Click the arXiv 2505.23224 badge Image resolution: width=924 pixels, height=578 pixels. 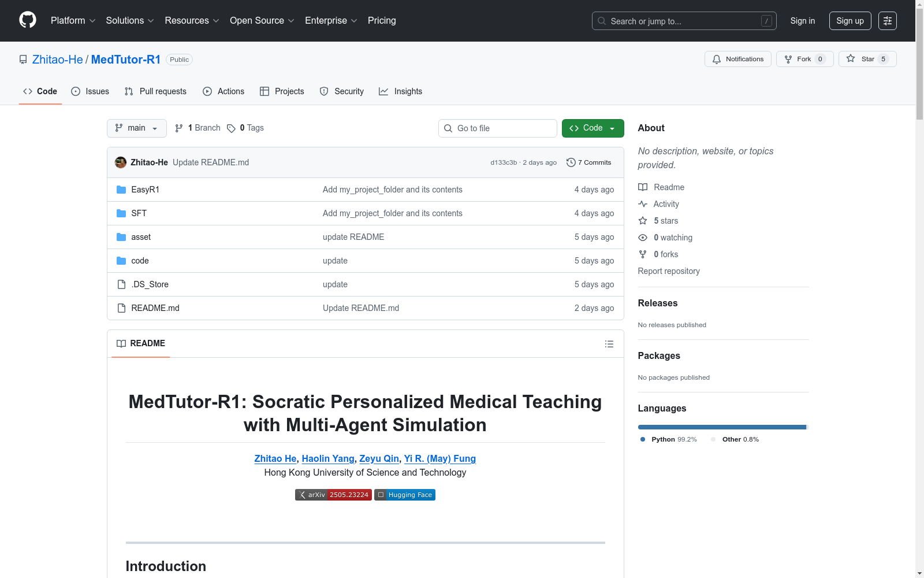pyautogui.click(x=333, y=495)
